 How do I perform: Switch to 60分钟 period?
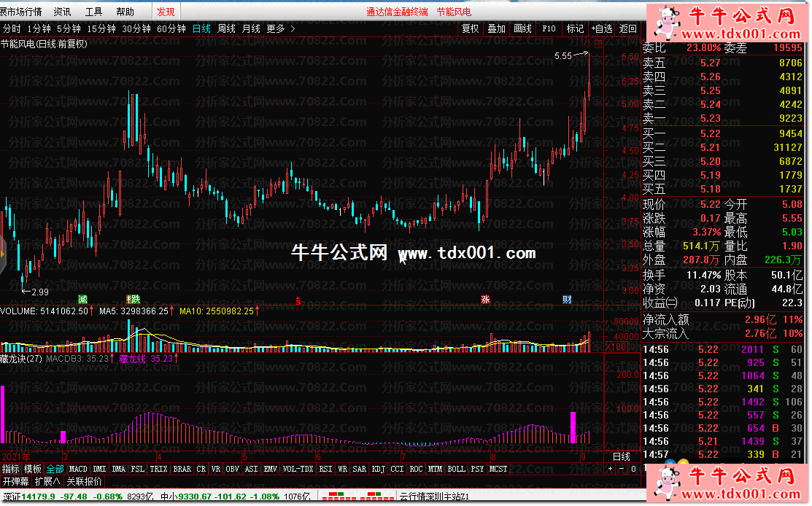171,29
